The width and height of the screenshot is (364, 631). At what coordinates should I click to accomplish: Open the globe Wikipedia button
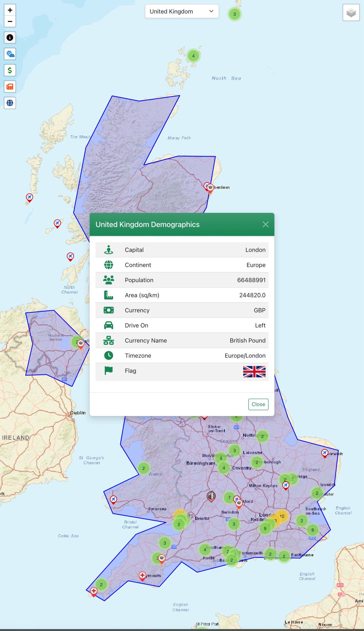tap(10, 103)
